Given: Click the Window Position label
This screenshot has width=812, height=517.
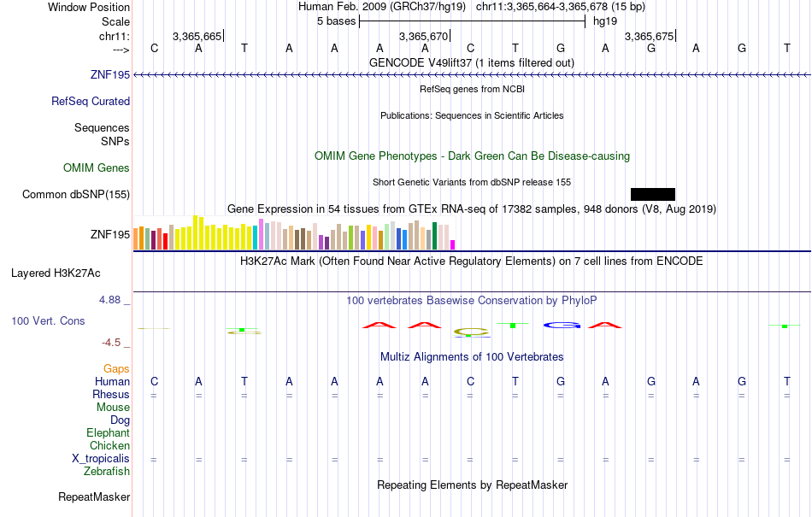Looking at the screenshot, I should tap(89, 7).
